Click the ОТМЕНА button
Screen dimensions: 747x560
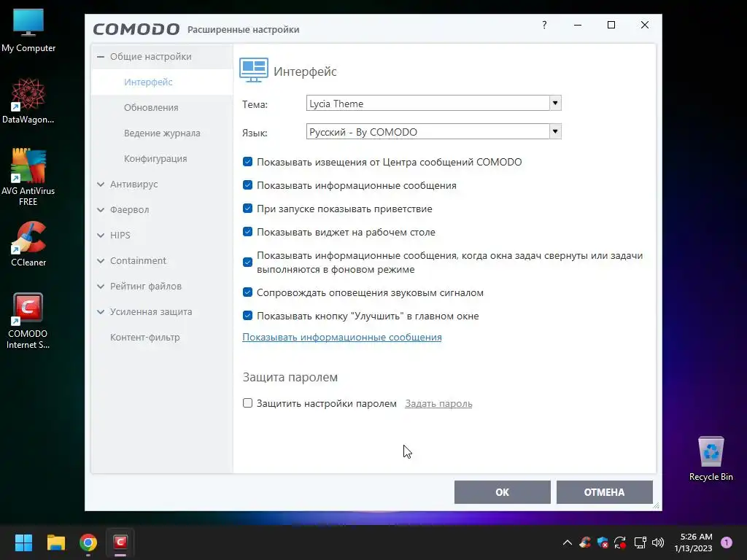[604, 492]
